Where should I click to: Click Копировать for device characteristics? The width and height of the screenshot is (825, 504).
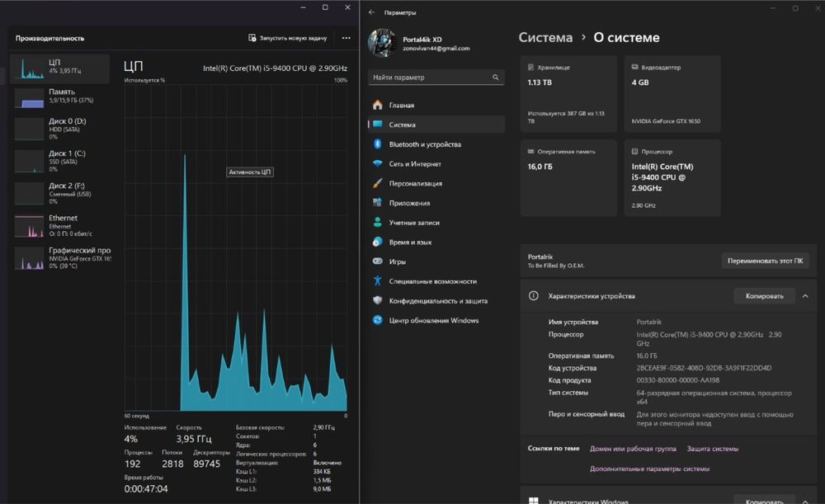764,296
